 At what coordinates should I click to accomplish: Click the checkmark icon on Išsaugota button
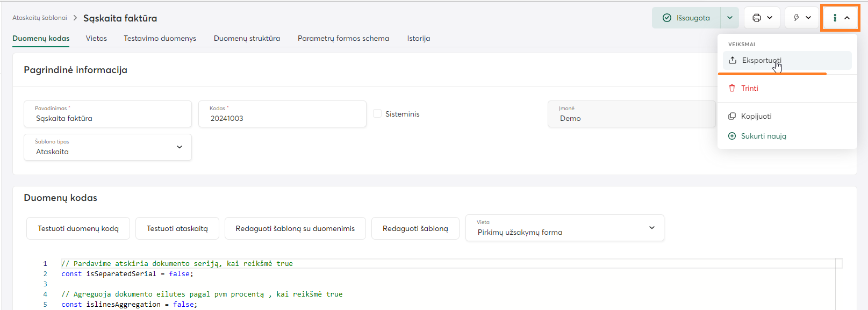(667, 18)
